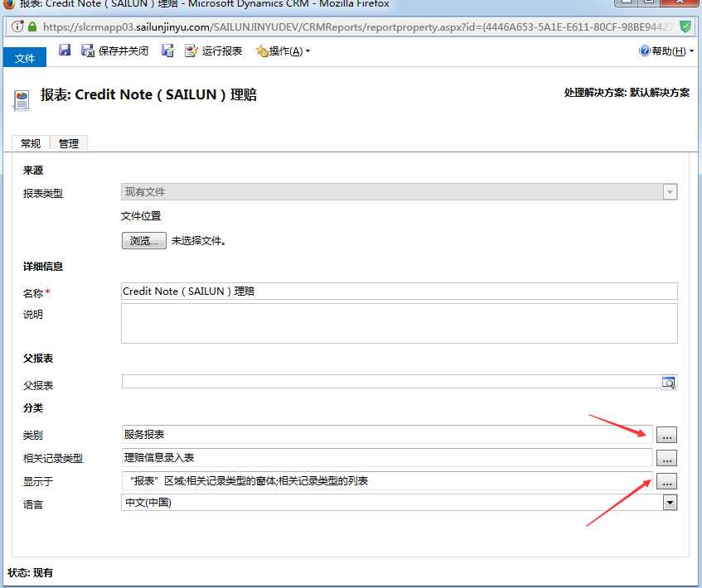
Task: Click the green lock security icon
Action: coord(32,27)
